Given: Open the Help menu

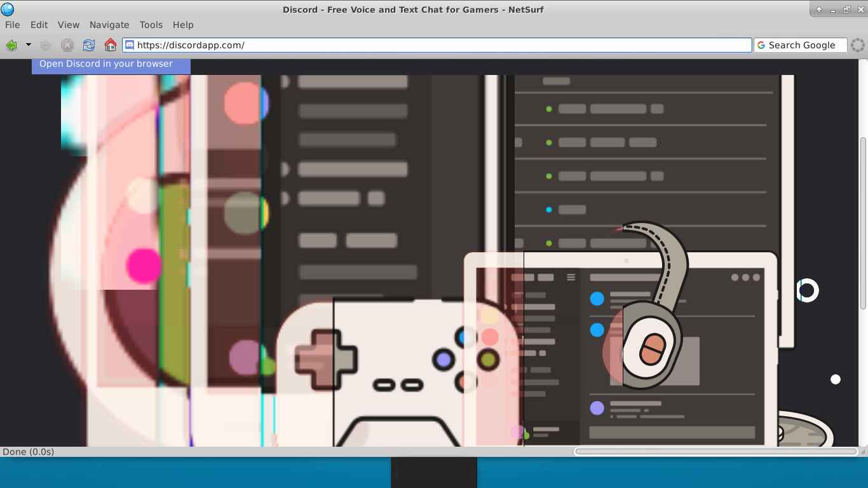Looking at the screenshot, I should click(183, 25).
